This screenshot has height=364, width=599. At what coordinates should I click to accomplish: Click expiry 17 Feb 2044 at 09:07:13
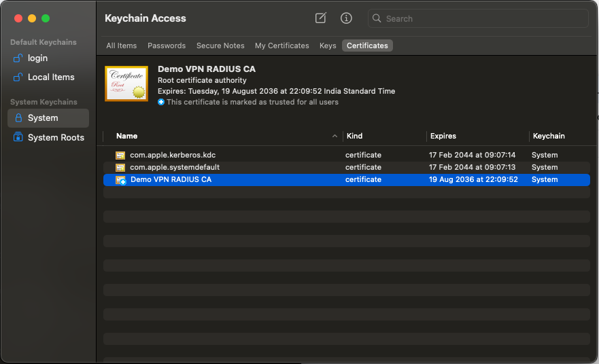472,167
